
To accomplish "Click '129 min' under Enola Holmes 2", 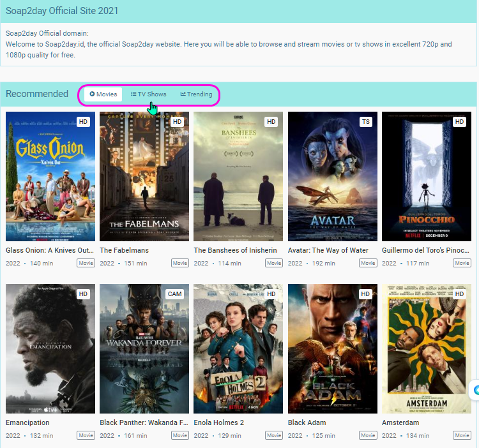I will click(x=229, y=436).
